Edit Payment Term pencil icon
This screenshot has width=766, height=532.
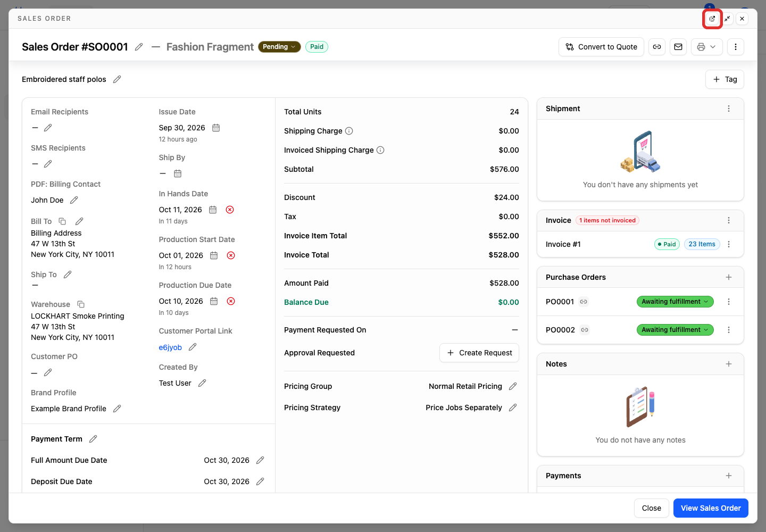[x=93, y=439]
